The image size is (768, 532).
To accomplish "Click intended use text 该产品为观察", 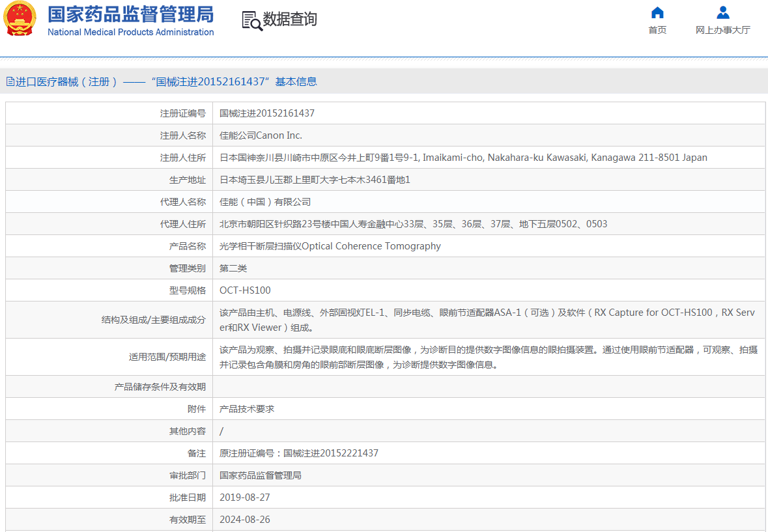I will pyautogui.click(x=489, y=357).
